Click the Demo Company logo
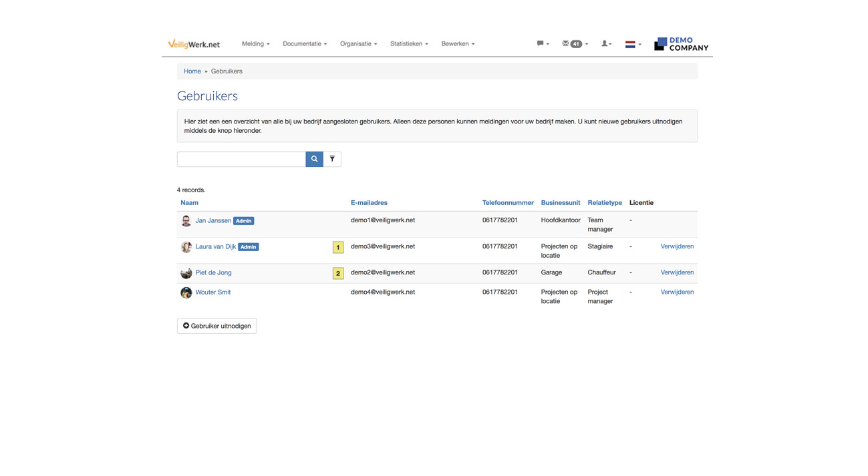 (681, 44)
